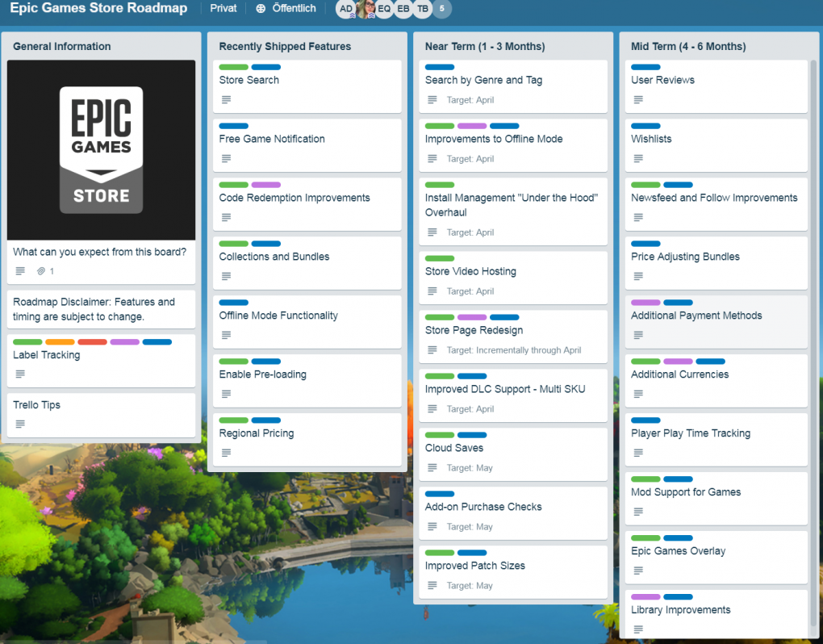Click the Recently Shipped Features list header
This screenshot has width=823, height=644.
[x=285, y=46]
